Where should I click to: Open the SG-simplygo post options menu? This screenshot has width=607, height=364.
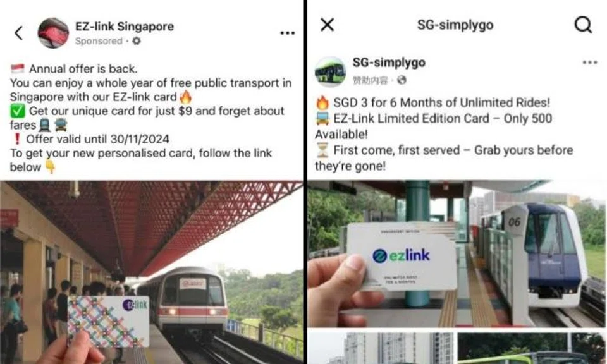(590, 63)
